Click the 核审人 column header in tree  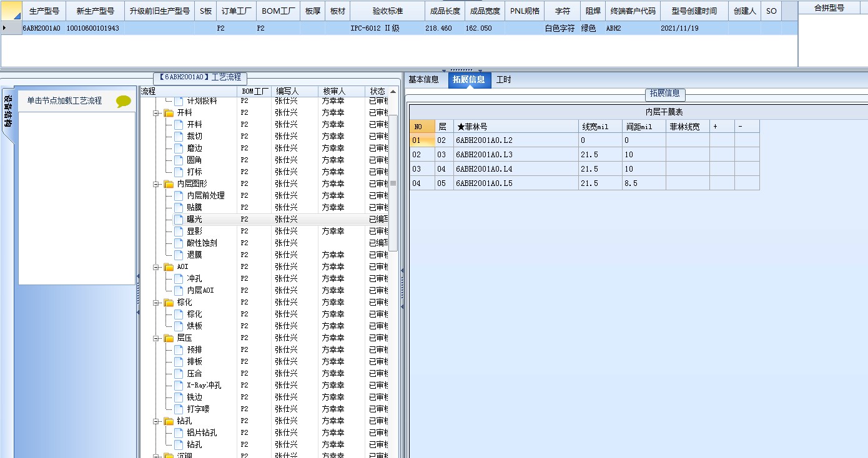click(x=342, y=91)
